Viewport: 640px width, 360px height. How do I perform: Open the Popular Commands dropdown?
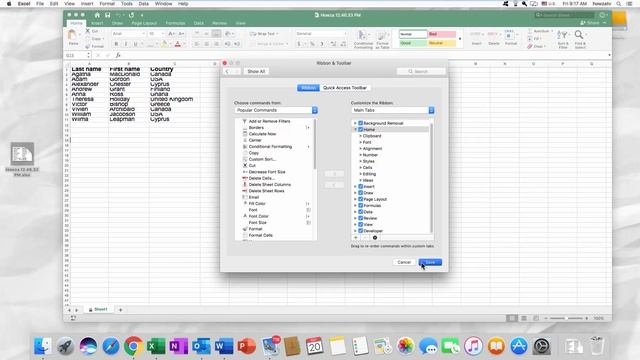[276, 110]
